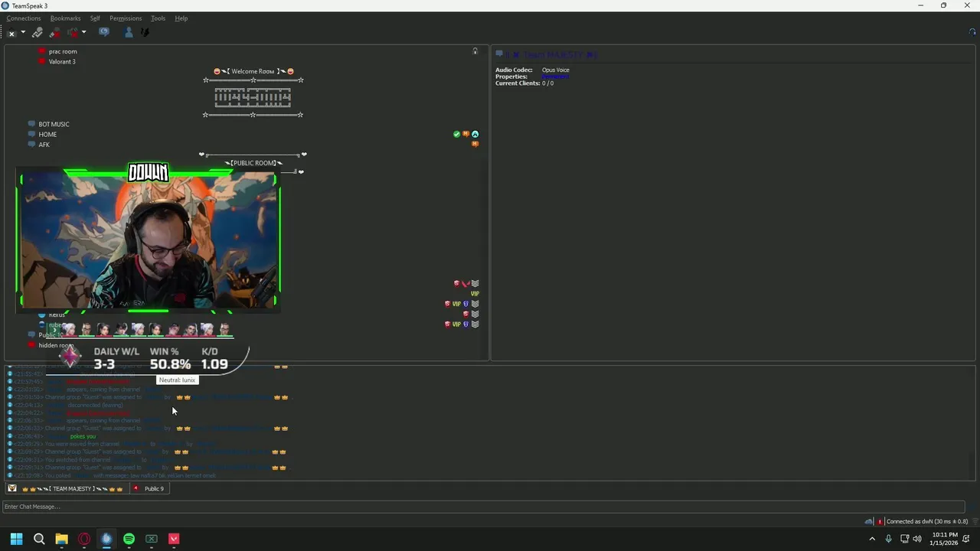Click the last toolbar icon after contacts
The width and height of the screenshot is (980, 551).
[145, 32]
